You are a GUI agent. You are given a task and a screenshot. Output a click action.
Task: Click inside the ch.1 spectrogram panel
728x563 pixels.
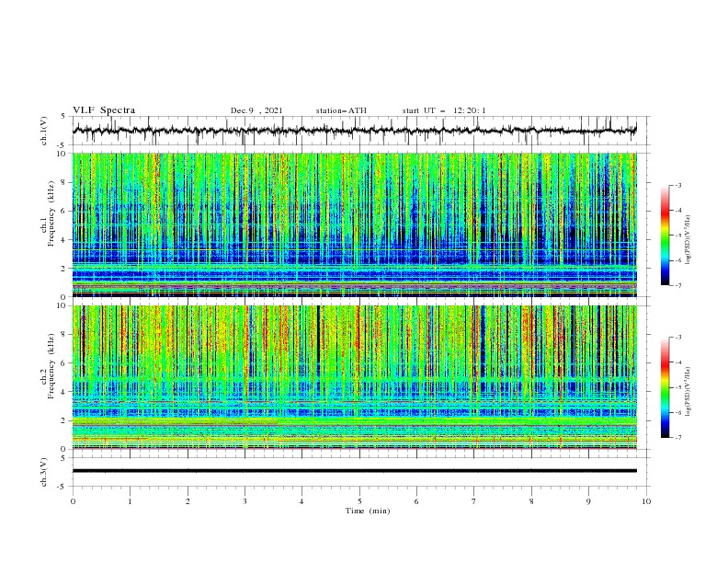tap(354, 224)
